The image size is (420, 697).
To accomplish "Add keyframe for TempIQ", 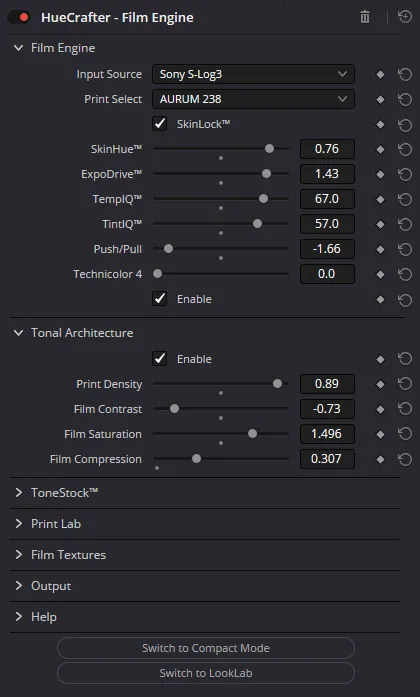I will [x=380, y=199].
